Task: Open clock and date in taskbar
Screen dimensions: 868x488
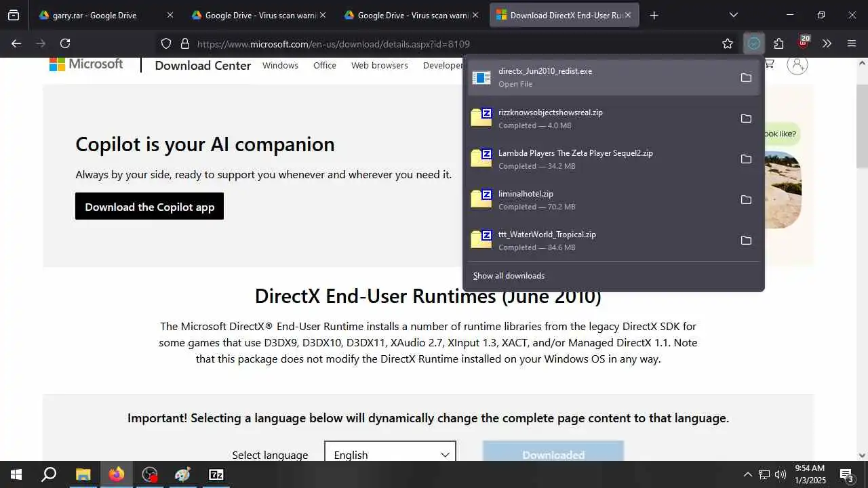Action: click(809, 474)
